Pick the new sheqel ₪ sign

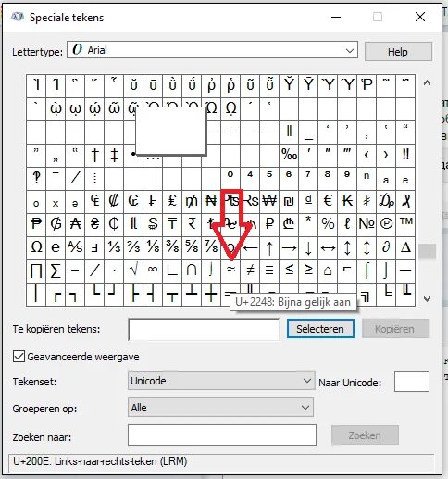point(289,201)
